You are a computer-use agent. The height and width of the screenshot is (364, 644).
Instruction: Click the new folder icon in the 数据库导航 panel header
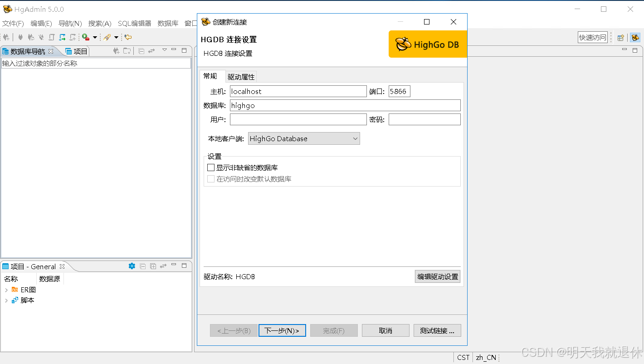127,51
